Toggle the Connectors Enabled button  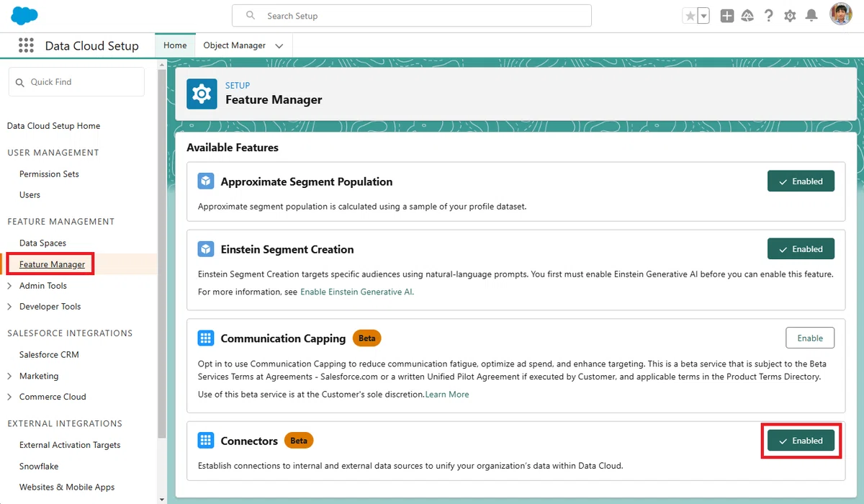pos(801,441)
